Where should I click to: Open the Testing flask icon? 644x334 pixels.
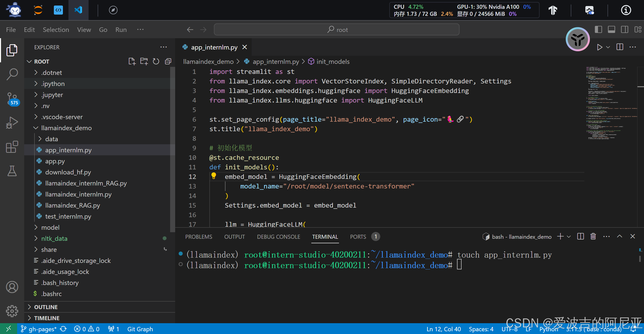12,171
